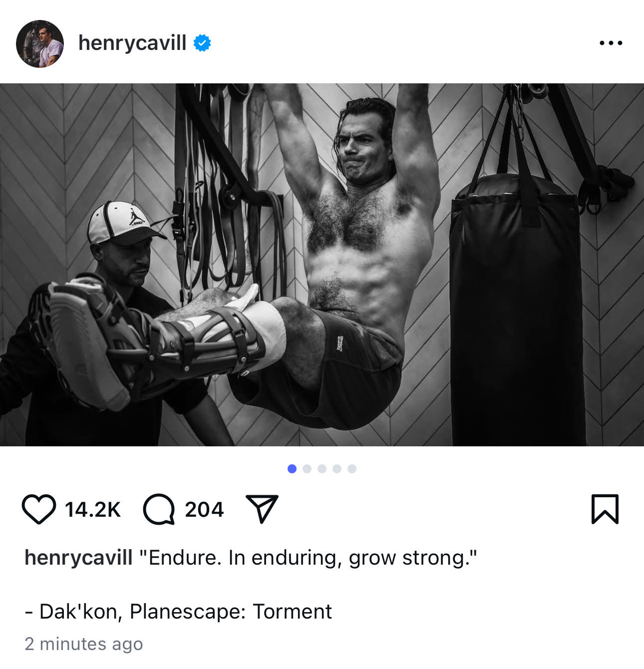This screenshot has height=669, width=644.
Task: Click the '2 minutes ago' timestamp
Action: coord(84,644)
